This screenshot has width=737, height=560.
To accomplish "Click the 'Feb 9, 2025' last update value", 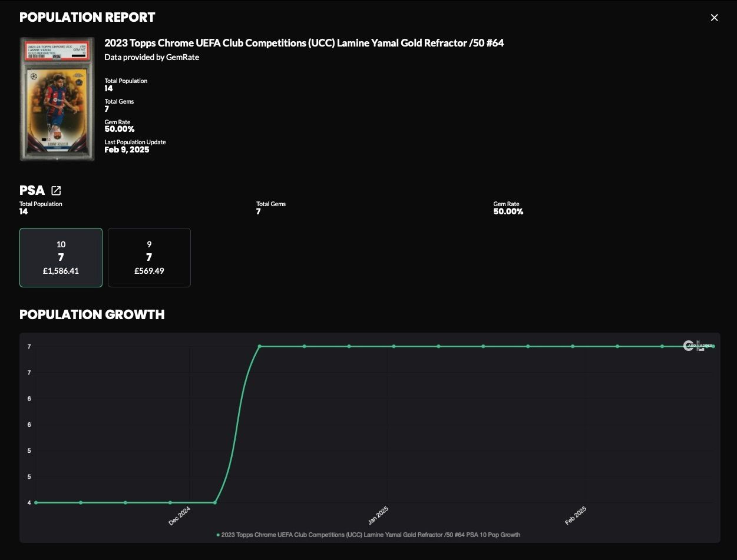I will coord(127,150).
